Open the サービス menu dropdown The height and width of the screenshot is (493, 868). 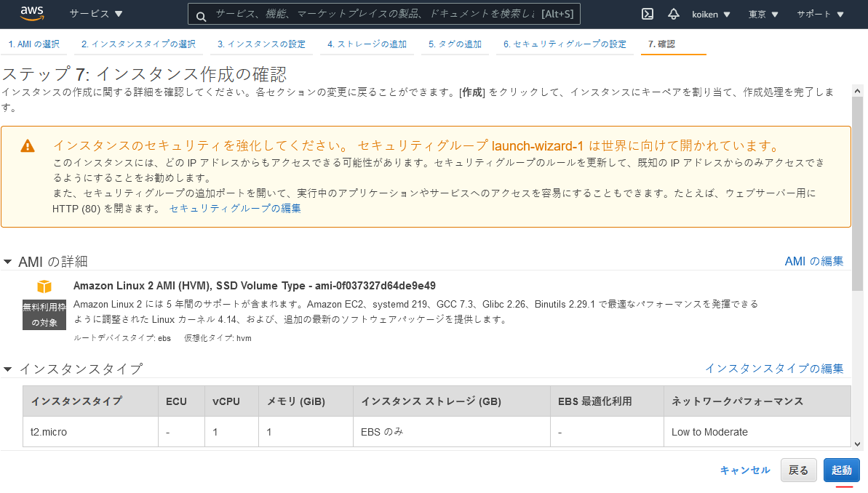click(x=93, y=12)
